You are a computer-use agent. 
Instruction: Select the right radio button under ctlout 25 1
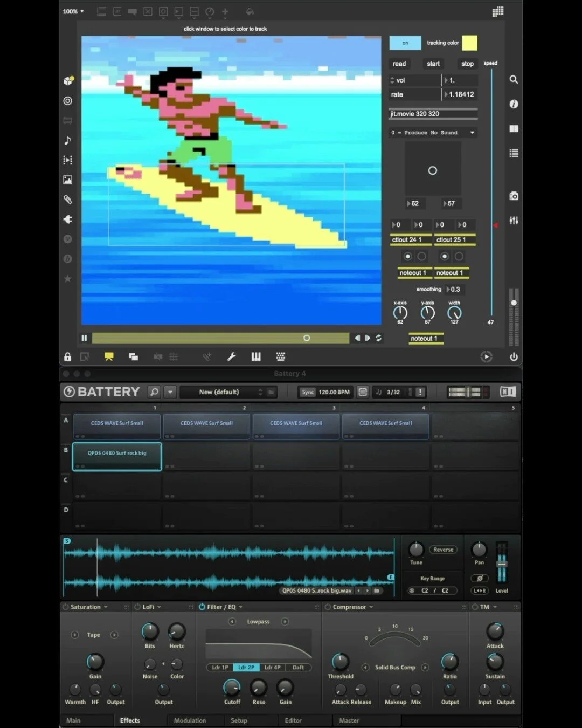[459, 256]
